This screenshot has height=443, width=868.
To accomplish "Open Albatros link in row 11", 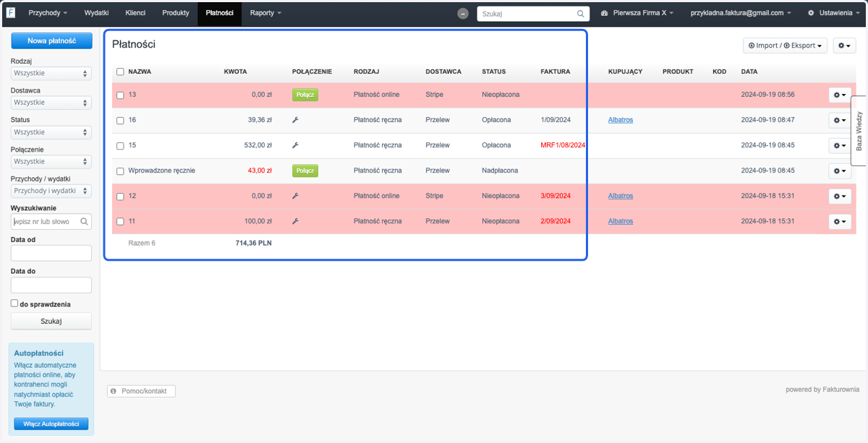I will pyautogui.click(x=621, y=221).
